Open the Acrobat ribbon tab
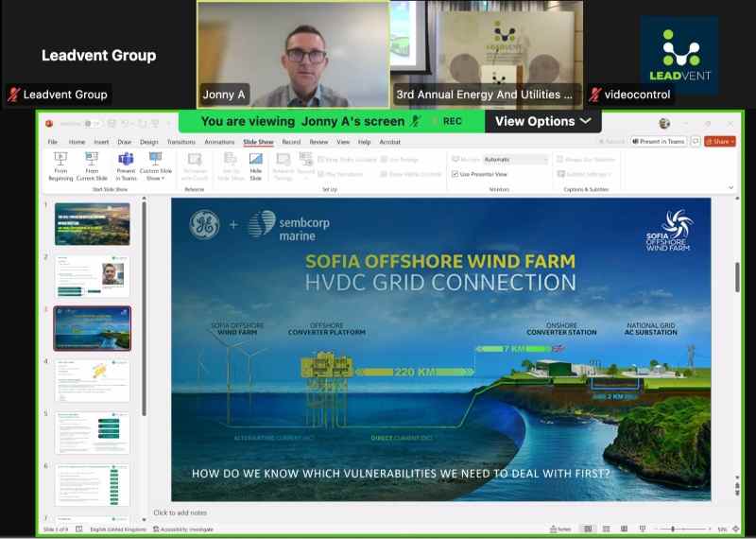756x539 pixels. [389, 142]
